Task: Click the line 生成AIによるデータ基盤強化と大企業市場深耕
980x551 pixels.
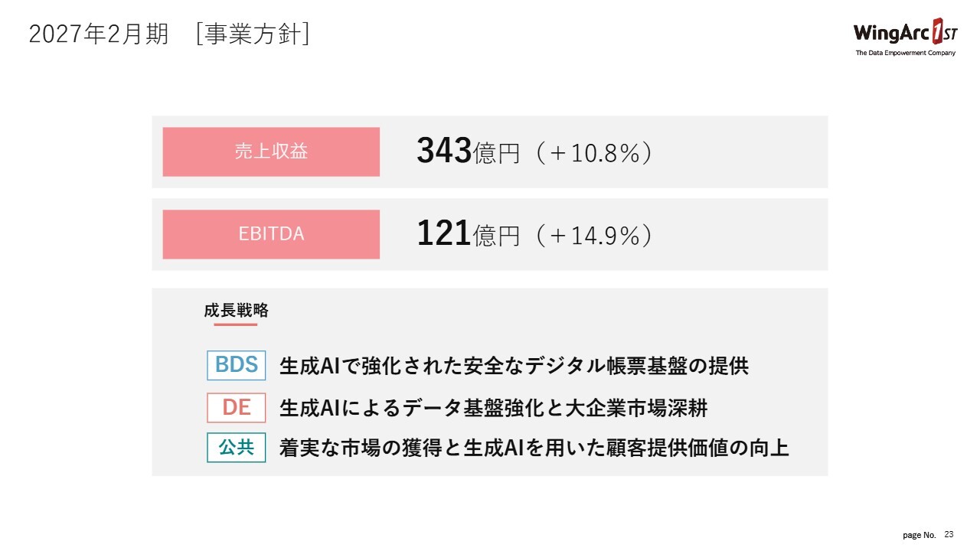Action: point(493,408)
